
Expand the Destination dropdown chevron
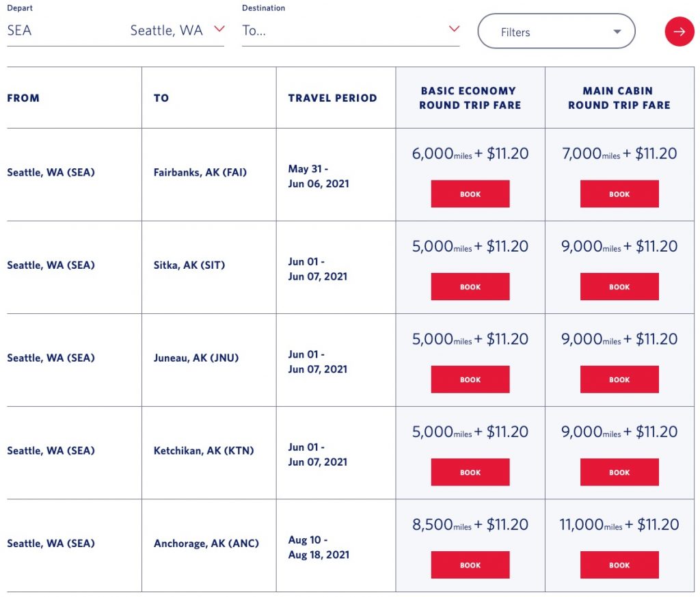454,29
